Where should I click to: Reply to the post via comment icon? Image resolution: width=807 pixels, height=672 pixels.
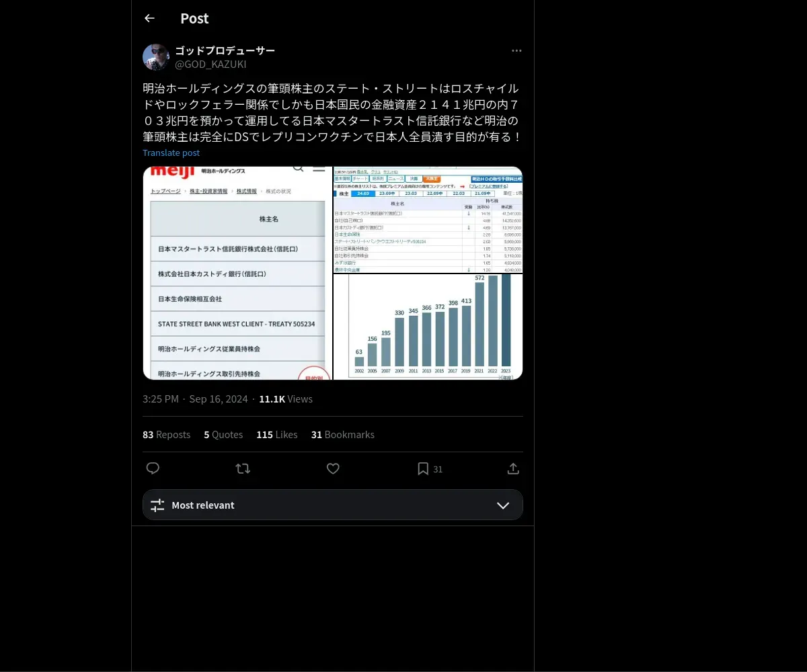pos(153,468)
